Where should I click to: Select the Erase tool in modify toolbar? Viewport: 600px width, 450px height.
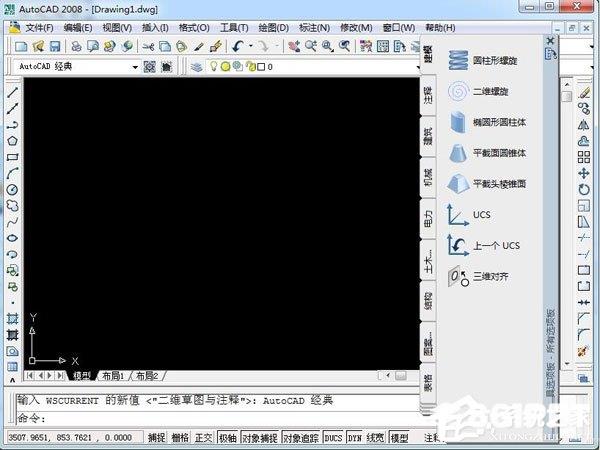click(584, 92)
